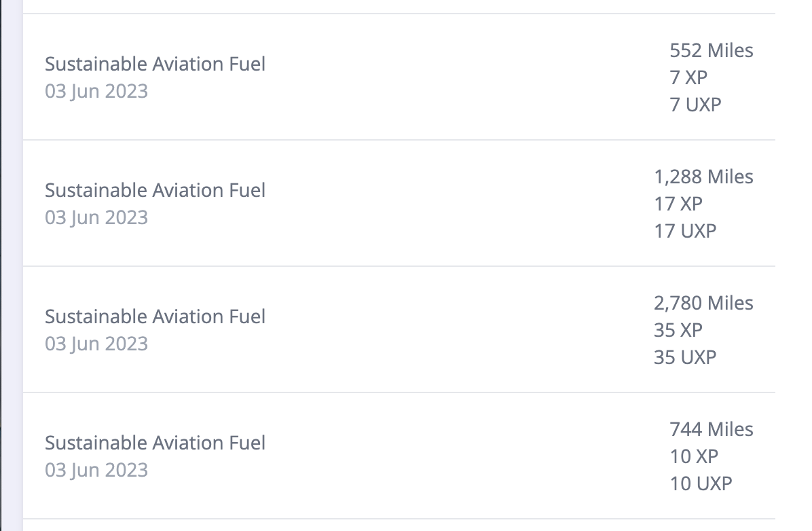Click the 2,780 Miles value
The width and height of the screenshot is (812, 531).
click(x=703, y=303)
